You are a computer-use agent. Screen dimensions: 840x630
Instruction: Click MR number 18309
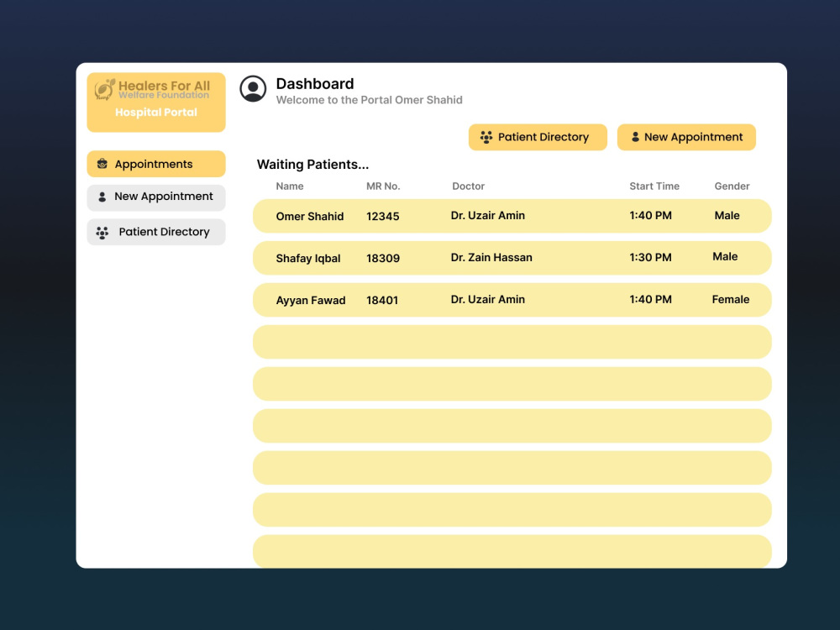[x=383, y=258]
